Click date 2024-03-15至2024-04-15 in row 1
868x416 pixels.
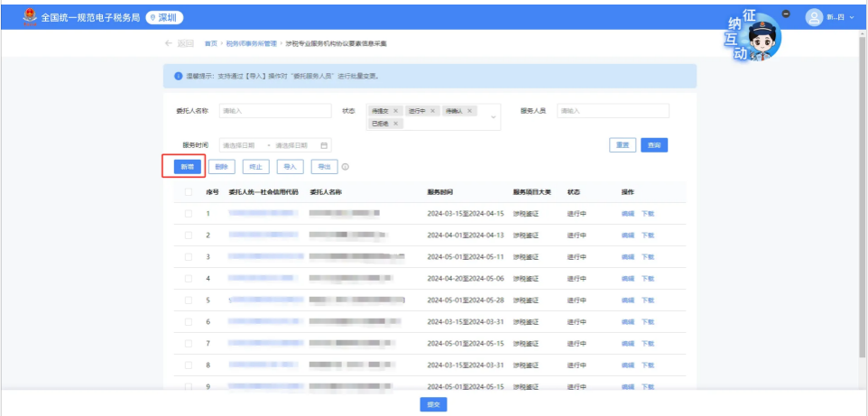[x=466, y=213]
